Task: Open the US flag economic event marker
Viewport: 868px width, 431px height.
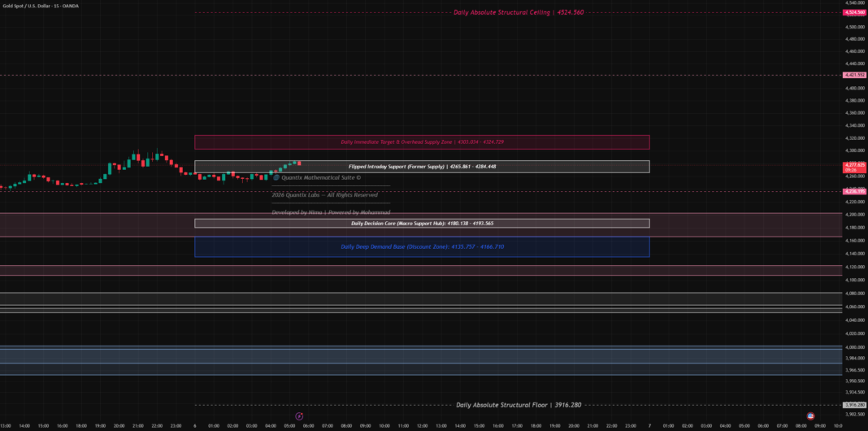Action: pyautogui.click(x=811, y=416)
